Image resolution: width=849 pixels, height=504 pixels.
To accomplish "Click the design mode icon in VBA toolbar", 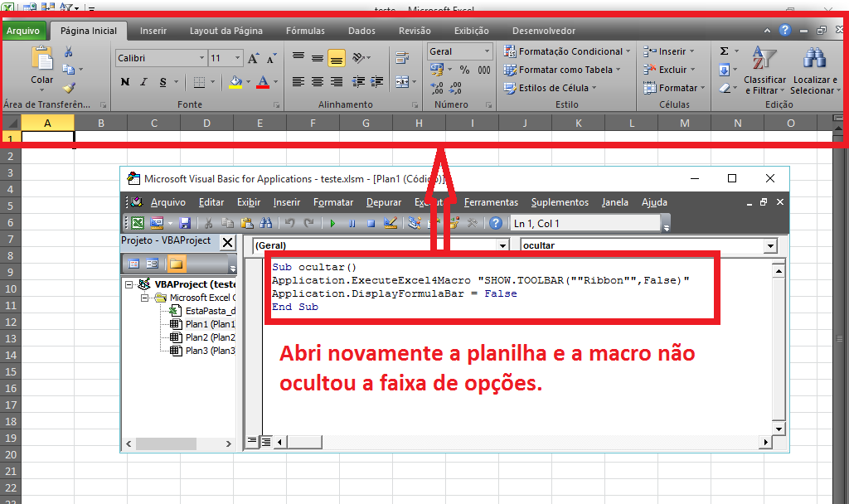I will (x=391, y=223).
